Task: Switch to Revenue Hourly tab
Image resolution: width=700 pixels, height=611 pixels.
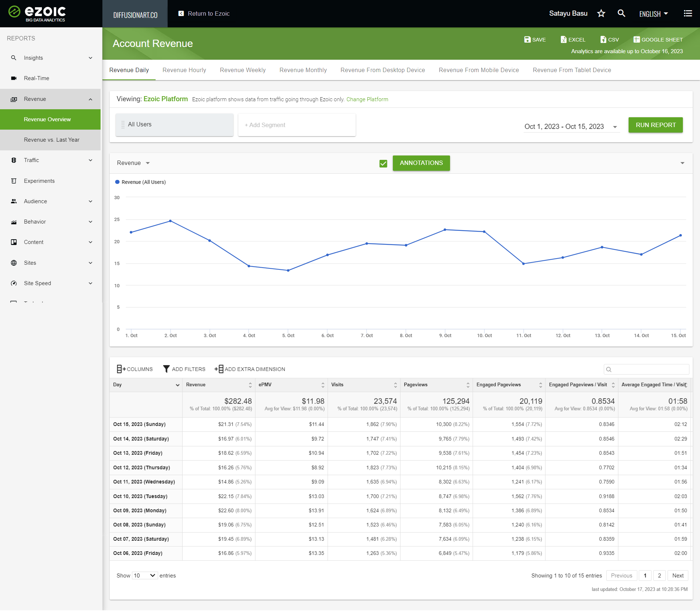Action: [184, 70]
